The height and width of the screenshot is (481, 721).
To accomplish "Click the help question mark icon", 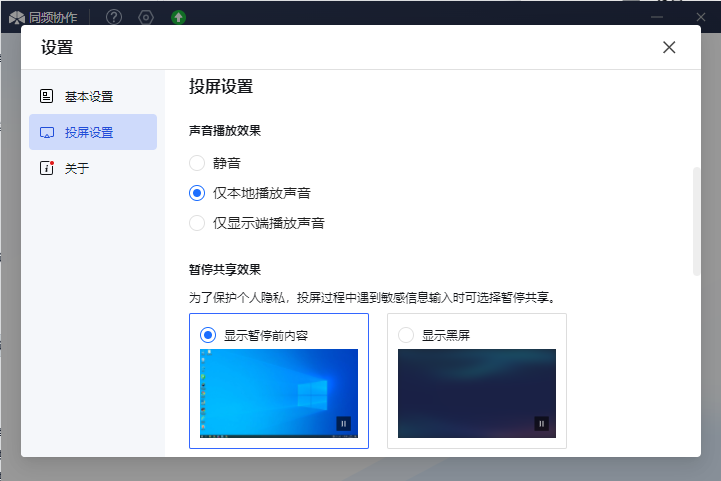I will tap(114, 17).
